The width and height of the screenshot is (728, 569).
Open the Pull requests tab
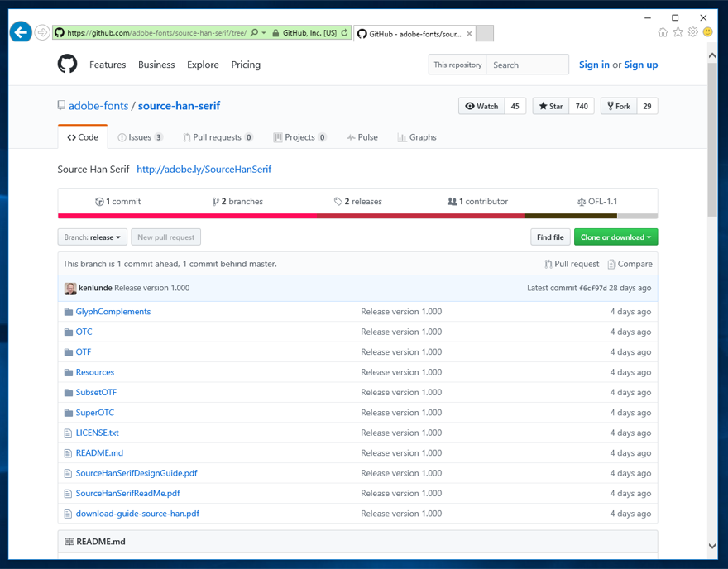click(218, 137)
